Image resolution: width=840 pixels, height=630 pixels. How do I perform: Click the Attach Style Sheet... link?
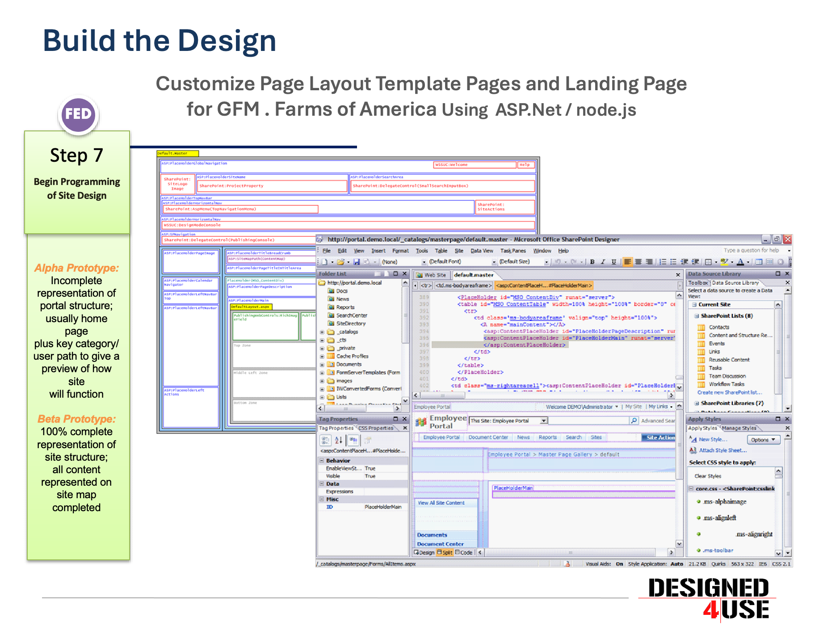723,450
